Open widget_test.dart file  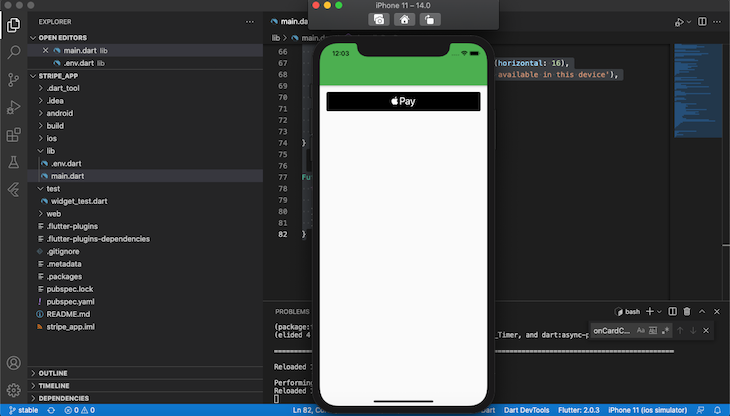point(79,201)
